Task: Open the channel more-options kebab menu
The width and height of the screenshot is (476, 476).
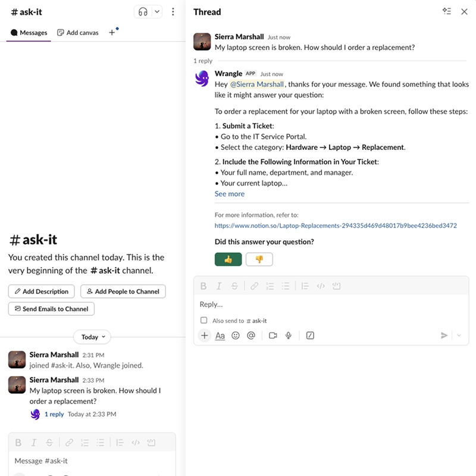Action: (x=173, y=12)
